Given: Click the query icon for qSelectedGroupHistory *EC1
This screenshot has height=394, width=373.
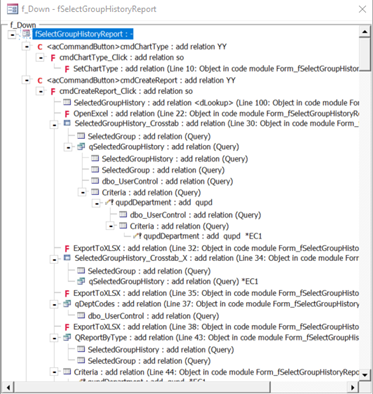Looking at the screenshot, I should pyautogui.click(x=81, y=281).
